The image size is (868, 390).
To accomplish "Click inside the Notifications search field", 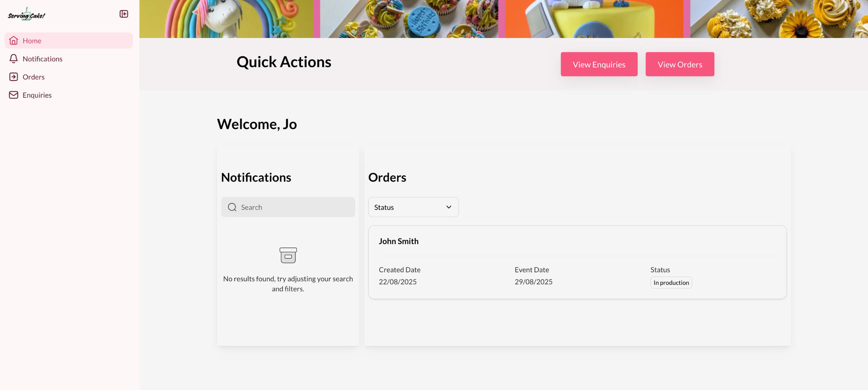I will (289, 207).
